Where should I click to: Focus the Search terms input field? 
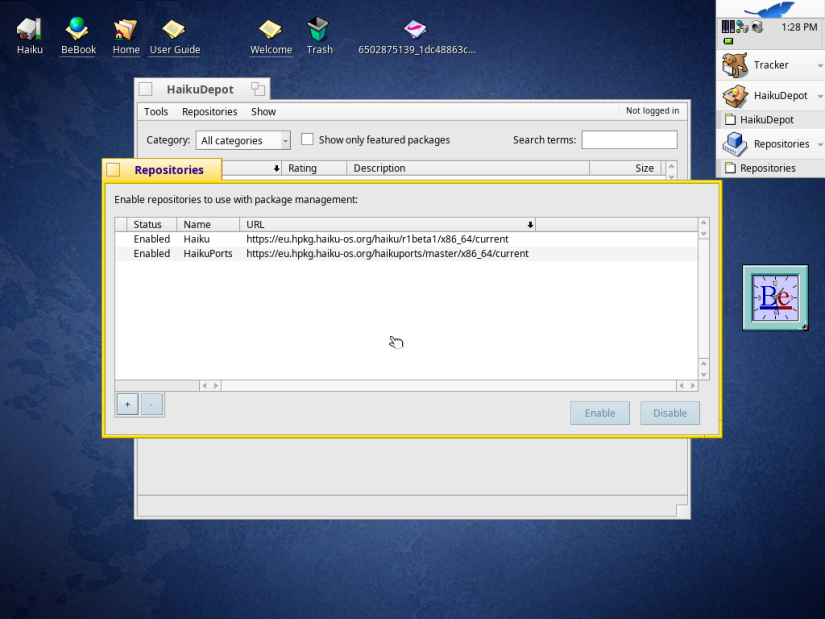point(629,140)
